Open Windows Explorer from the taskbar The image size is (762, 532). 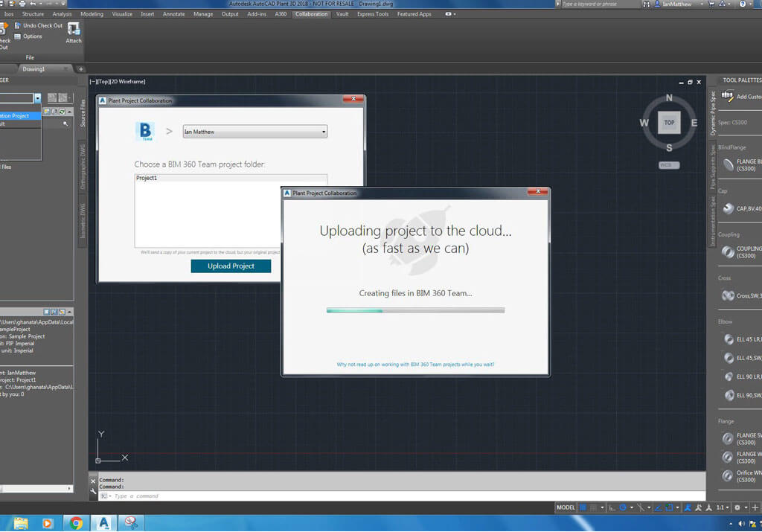20,523
